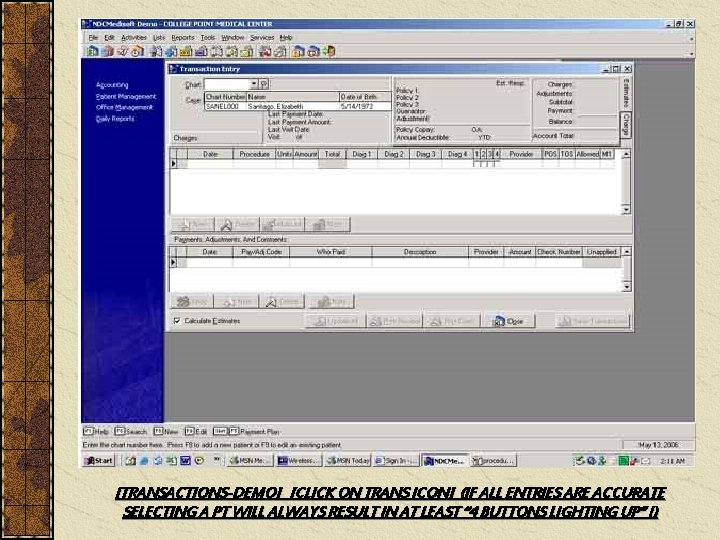720x540 pixels.
Task: Click the Procedure column header in the charges grid
Action: 254,154
